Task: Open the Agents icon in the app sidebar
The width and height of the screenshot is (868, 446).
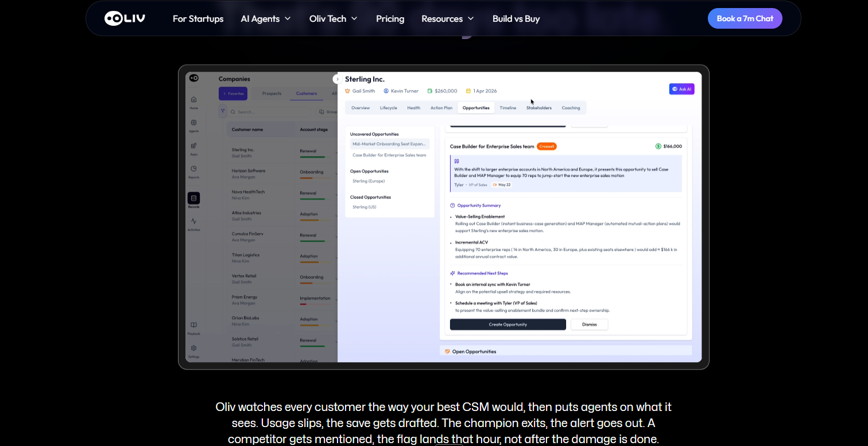Action: (193, 123)
